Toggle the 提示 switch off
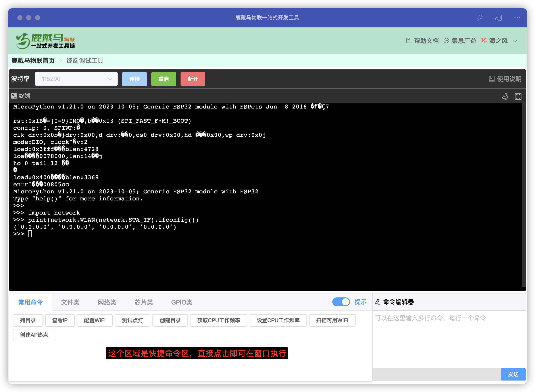The height and width of the screenshot is (392, 535). coord(341,302)
